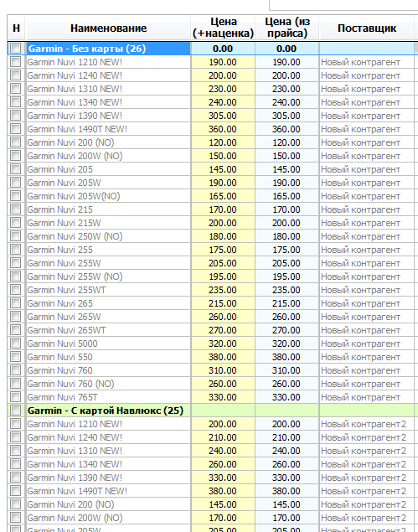418x532 pixels.
Task: Check the box for Garmin Nuvi 205
Action: pyautogui.click(x=16, y=169)
